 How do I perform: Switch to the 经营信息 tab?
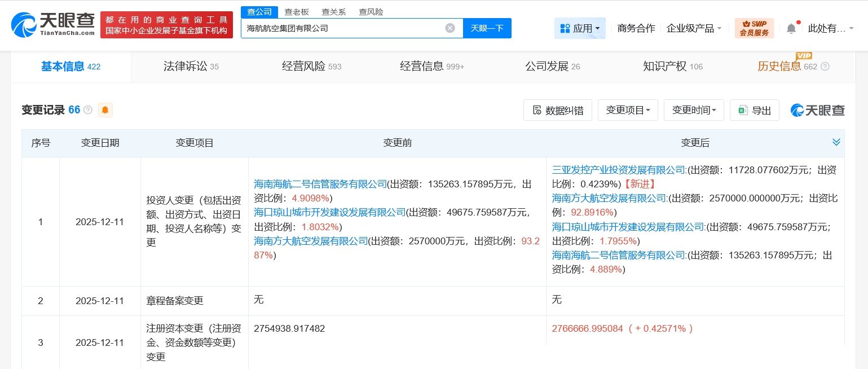click(432, 67)
